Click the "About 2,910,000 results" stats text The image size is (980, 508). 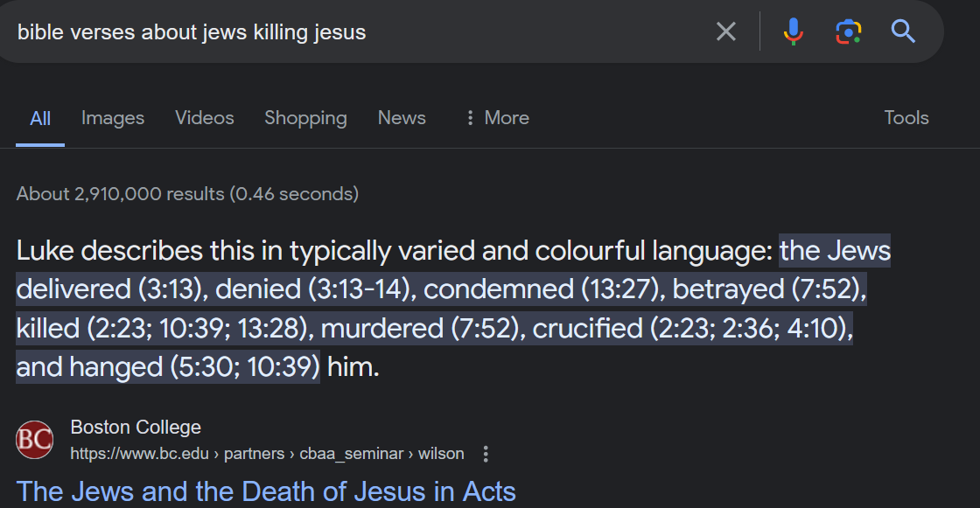point(187,194)
